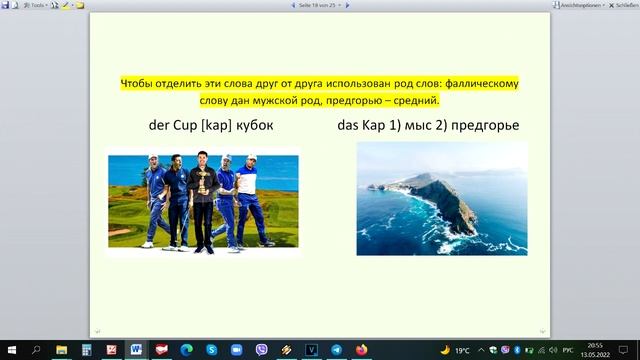Click the research binoculars icon
Screen dimensions: 640x360
click(x=55, y=5)
